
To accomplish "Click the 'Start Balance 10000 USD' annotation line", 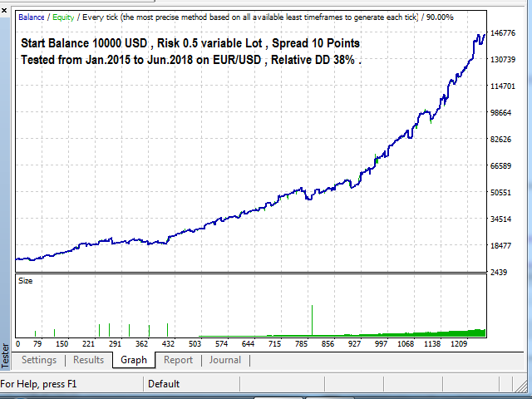I will click(x=190, y=43).
